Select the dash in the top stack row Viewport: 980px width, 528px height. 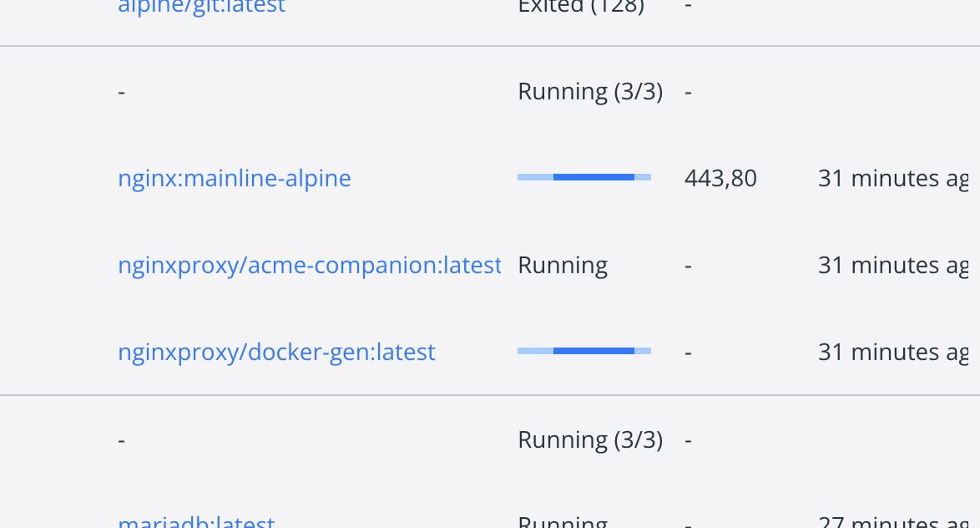[121, 91]
